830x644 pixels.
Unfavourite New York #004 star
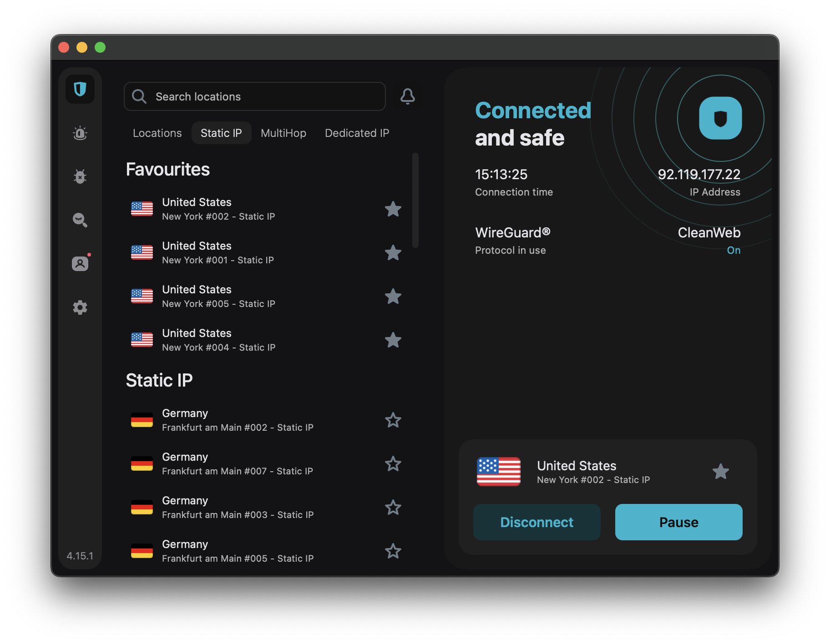coord(393,340)
